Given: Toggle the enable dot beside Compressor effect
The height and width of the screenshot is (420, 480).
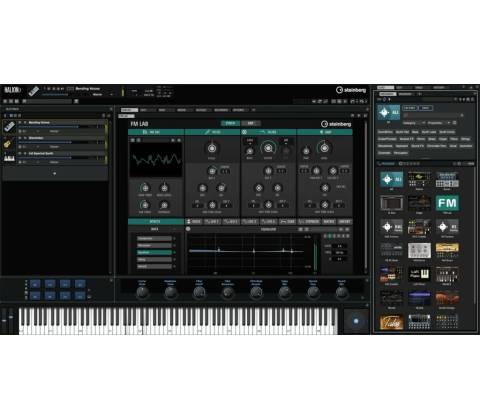Looking at the screenshot, I should 174,238.
